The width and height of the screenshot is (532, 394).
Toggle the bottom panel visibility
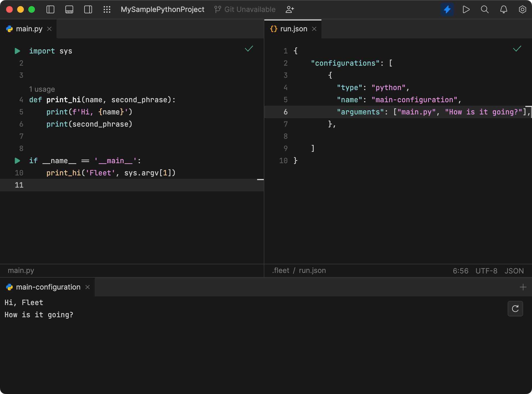(x=69, y=9)
